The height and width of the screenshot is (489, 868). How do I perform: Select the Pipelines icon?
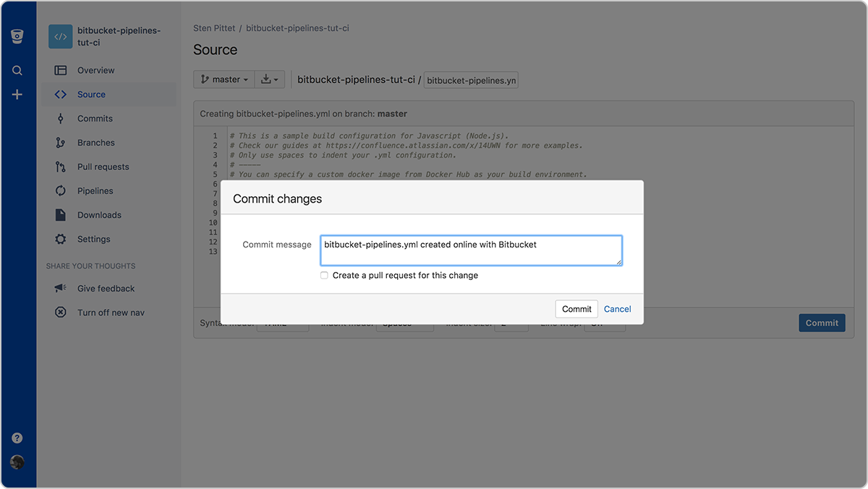(x=60, y=190)
